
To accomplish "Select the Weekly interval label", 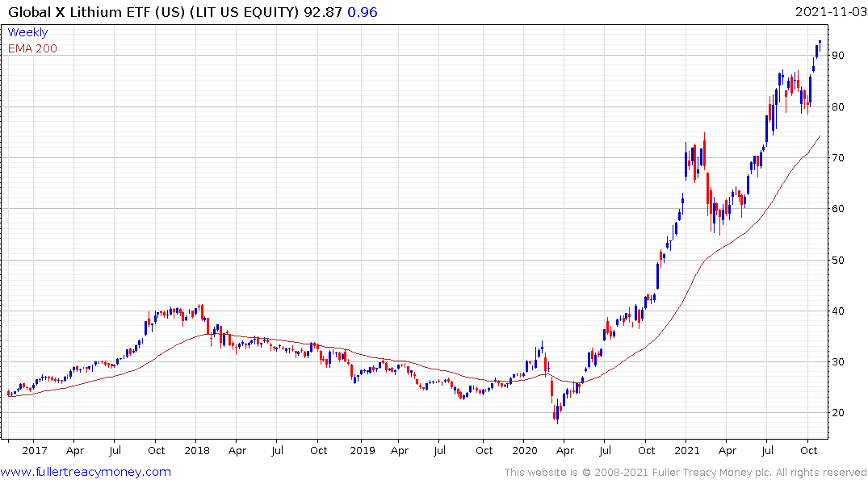I will coord(27,32).
